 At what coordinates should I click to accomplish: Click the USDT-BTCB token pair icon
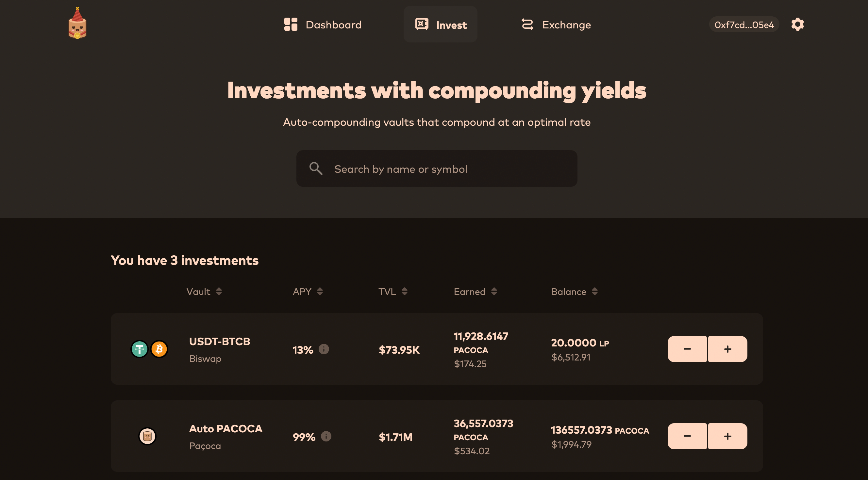click(x=149, y=349)
